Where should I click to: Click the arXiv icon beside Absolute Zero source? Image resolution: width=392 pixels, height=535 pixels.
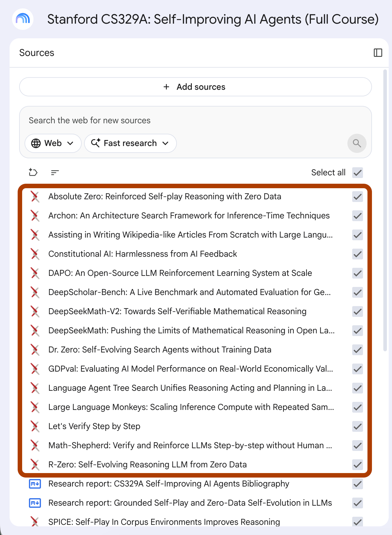tap(35, 197)
